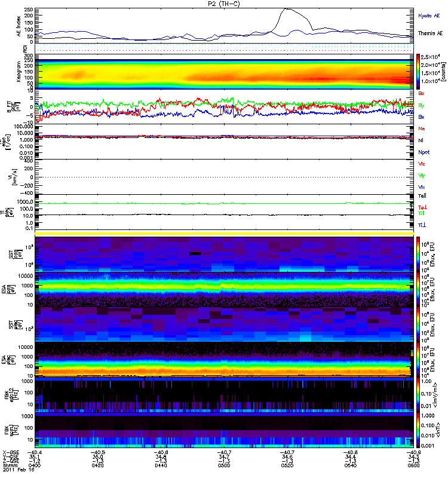Select the Kyoto AE legend label
The height and width of the screenshot is (478, 448).
click(x=429, y=16)
